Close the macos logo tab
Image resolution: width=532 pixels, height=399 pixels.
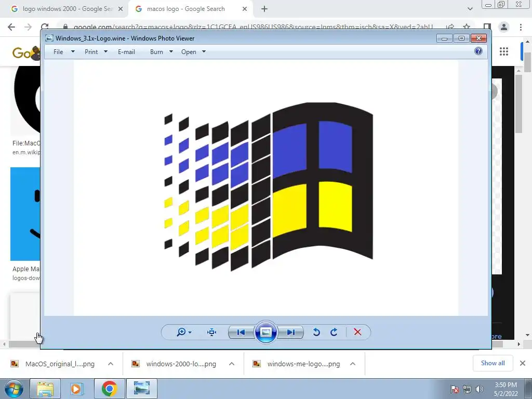[245, 9]
